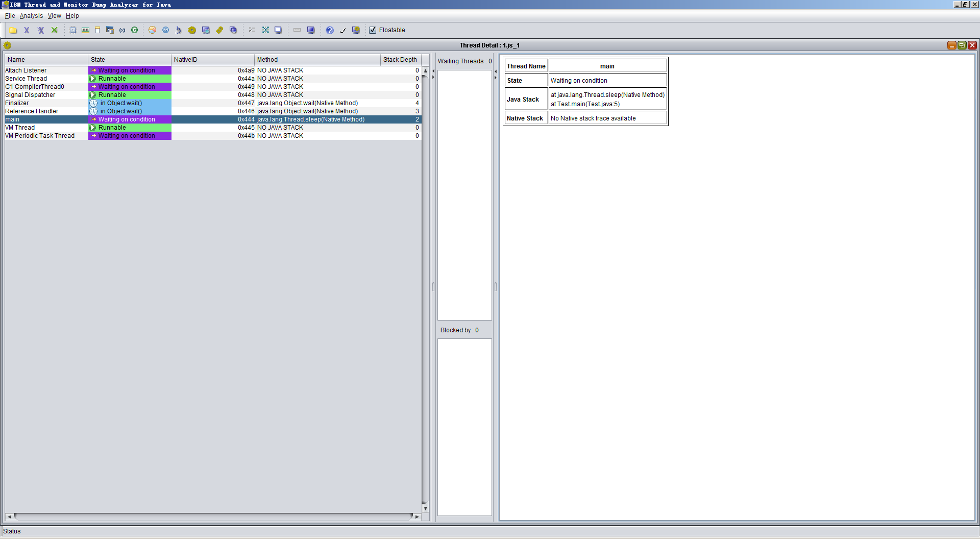Select the Reference Handler thread row
This screenshot has width=980, height=539.
tap(213, 111)
